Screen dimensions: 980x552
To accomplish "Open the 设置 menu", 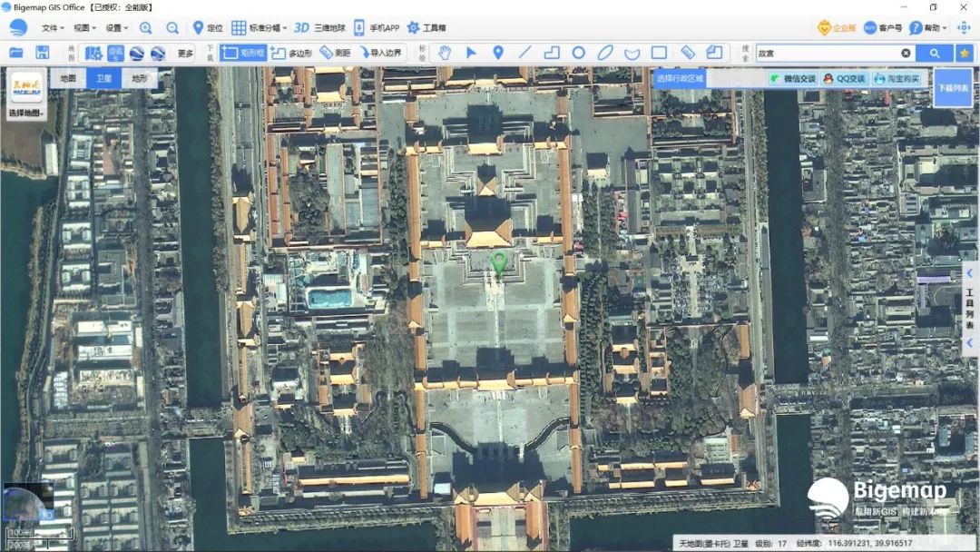I will pos(117,28).
